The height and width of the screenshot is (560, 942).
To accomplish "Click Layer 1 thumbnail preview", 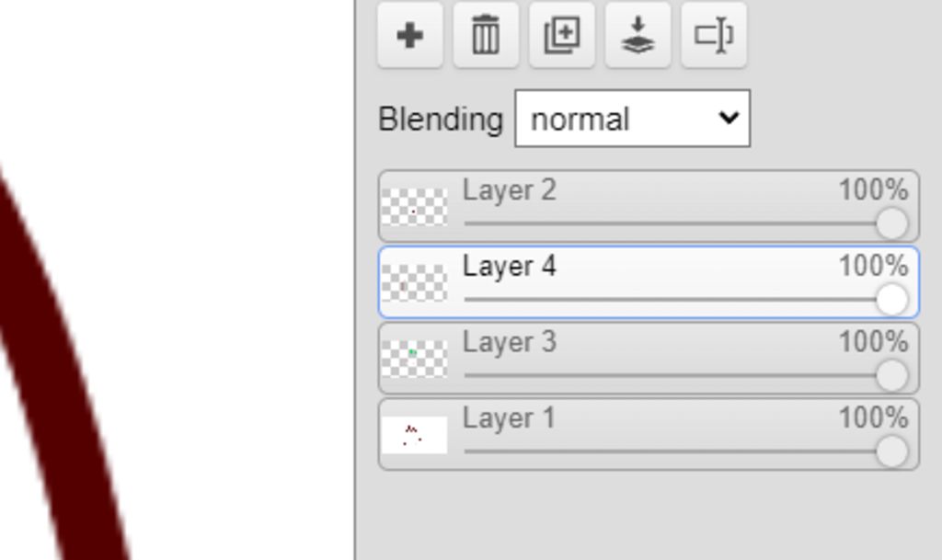I will 414,435.
